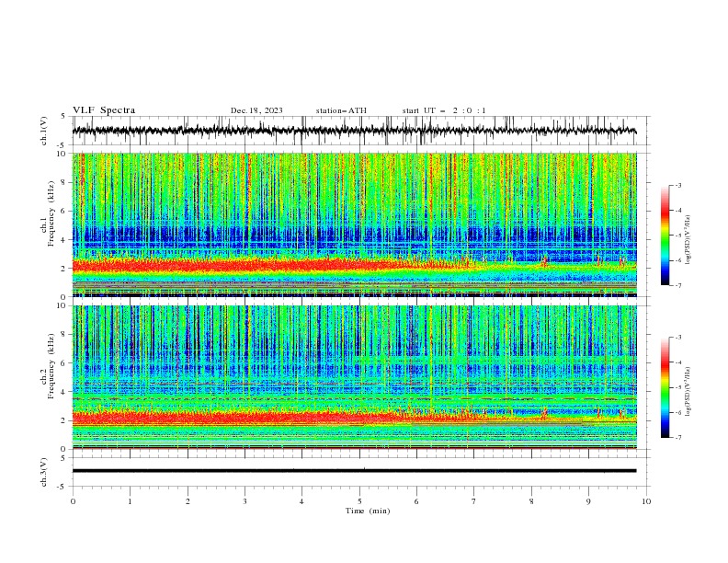Select the ch.1 color bar "log(PSD)(V²/Hz)" label
Image resolution: width=728 pixels, height=563 pixels.
pos(688,240)
